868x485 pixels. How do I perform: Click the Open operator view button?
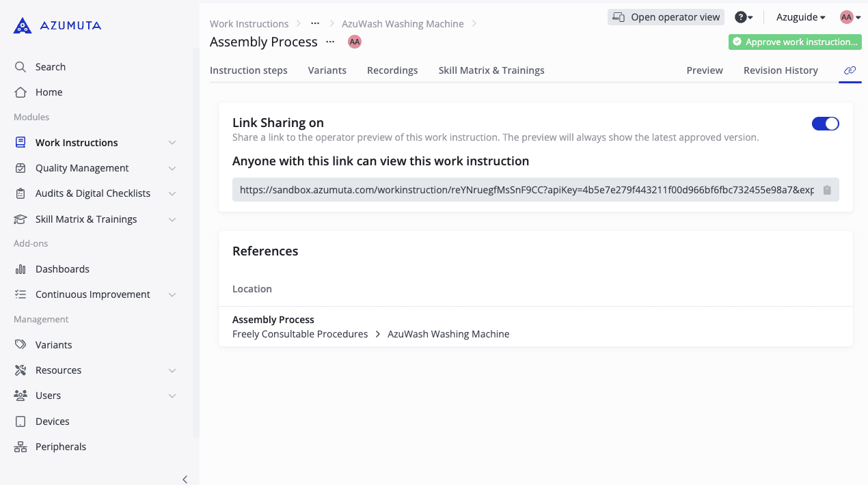666,17
